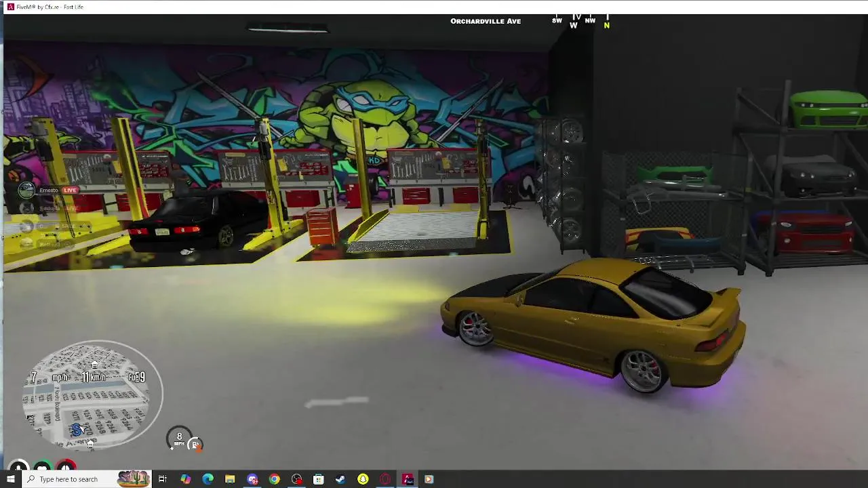Click the gold coupe with purple underglow
Screen dimensions: 868x488
click(593, 325)
